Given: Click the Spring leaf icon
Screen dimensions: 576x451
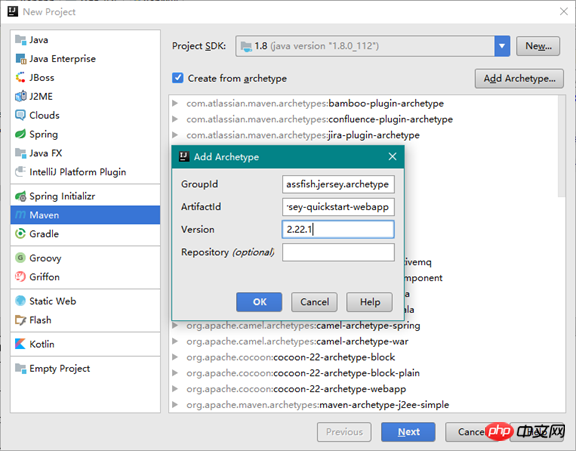Looking at the screenshot, I should [x=20, y=134].
